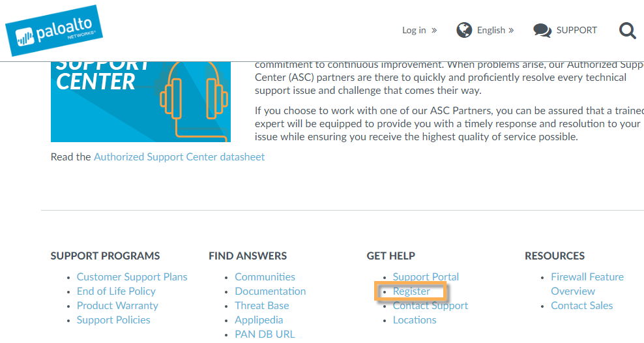Click the Contact Sales link

(581, 306)
